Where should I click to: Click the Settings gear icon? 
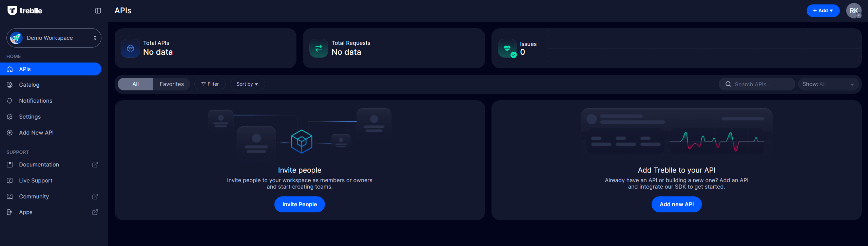coord(10,117)
